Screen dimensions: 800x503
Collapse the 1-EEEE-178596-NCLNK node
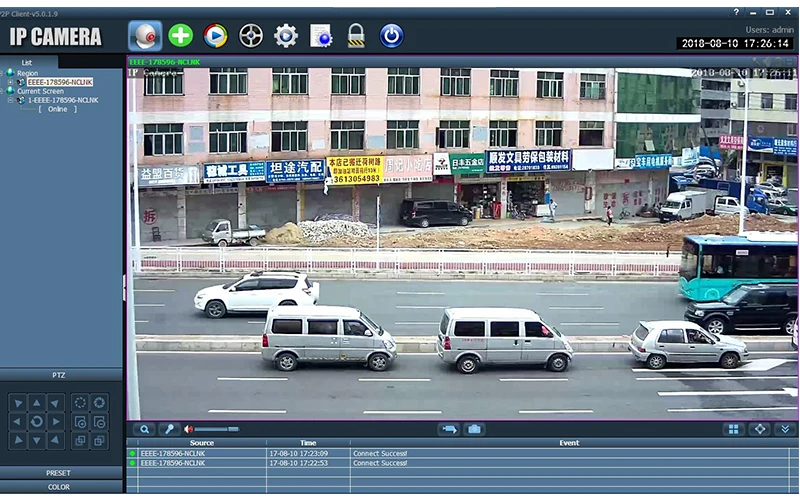10,100
